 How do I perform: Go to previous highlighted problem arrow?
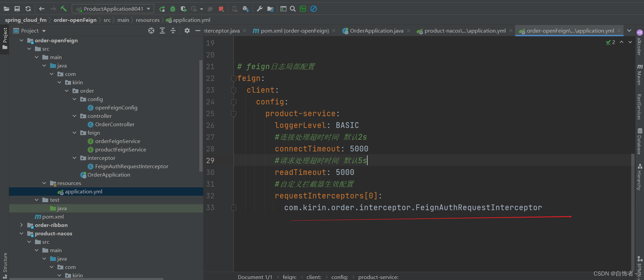coord(622,42)
